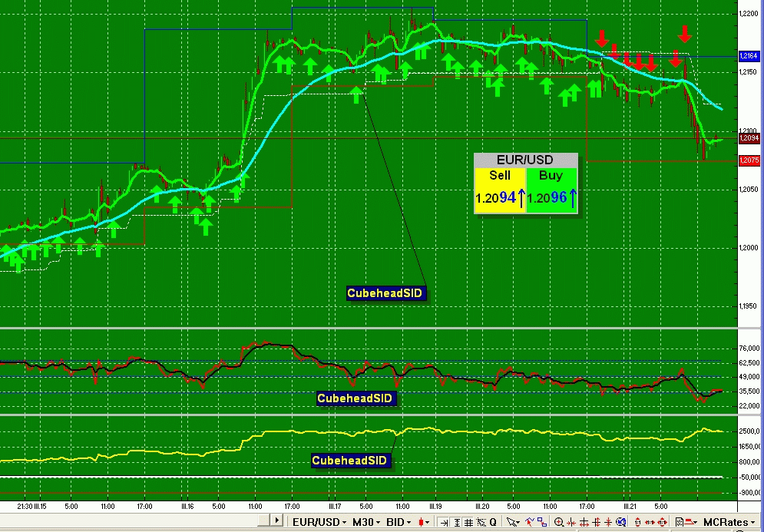
Task: Click the yellow Sell 1.2094 button
Action: pos(500,190)
